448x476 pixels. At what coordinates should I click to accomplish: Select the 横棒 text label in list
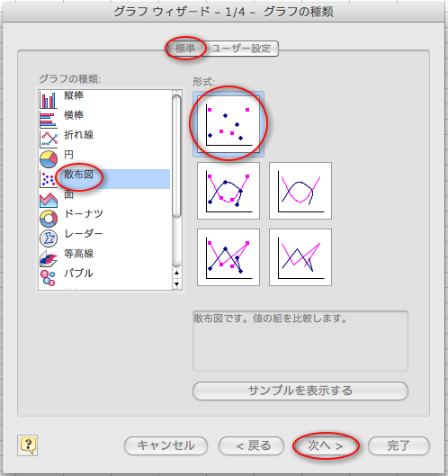74,115
